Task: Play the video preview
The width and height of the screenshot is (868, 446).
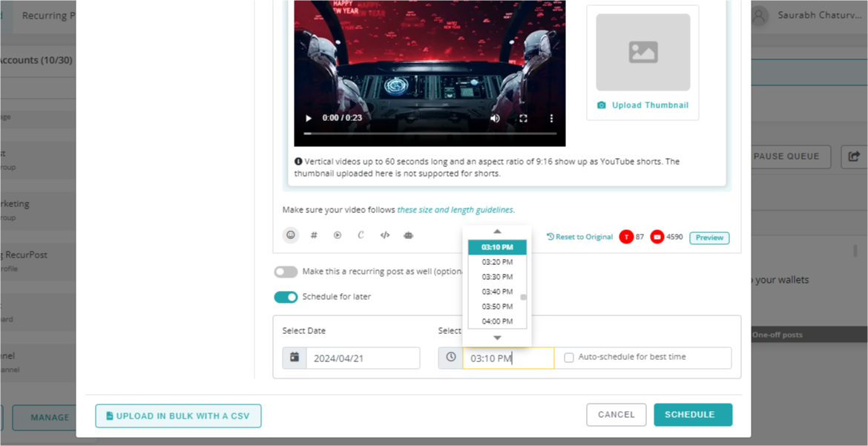Action: point(309,118)
